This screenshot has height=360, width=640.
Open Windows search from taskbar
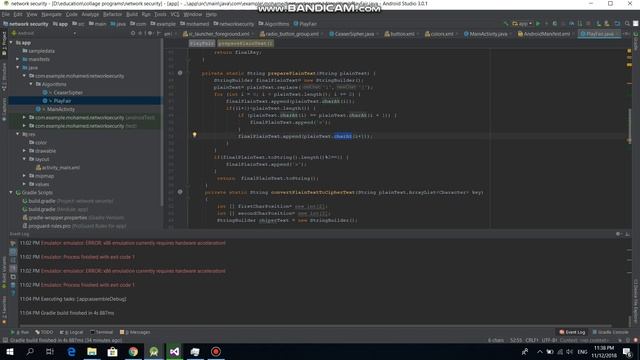point(30,351)
